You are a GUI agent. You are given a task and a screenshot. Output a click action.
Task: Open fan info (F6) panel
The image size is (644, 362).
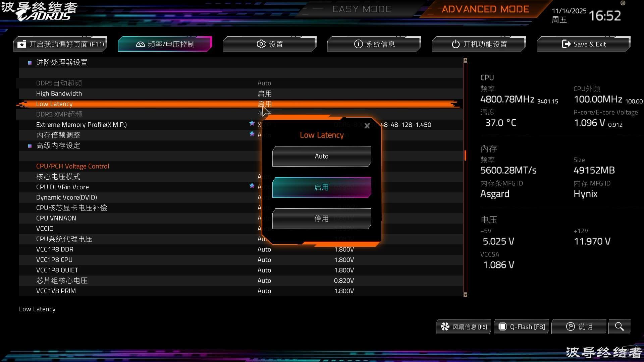click(x=464, y=326)
